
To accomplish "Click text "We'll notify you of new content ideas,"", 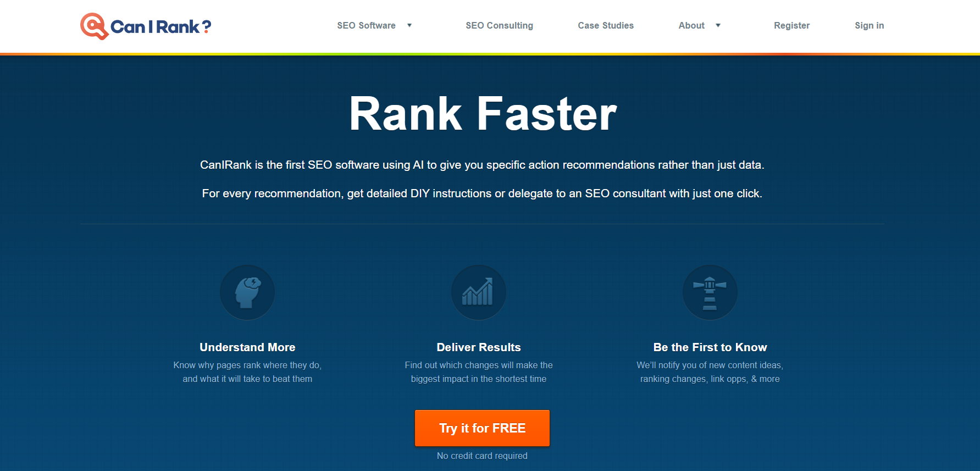I will 710,365.
